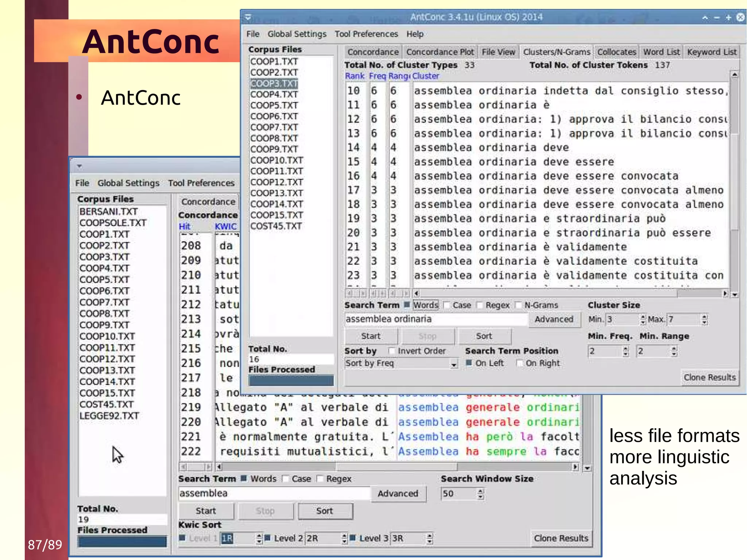
Task: Open the File menu in front AntConc window
Action: pyautogui.click(x=253, y=34)
